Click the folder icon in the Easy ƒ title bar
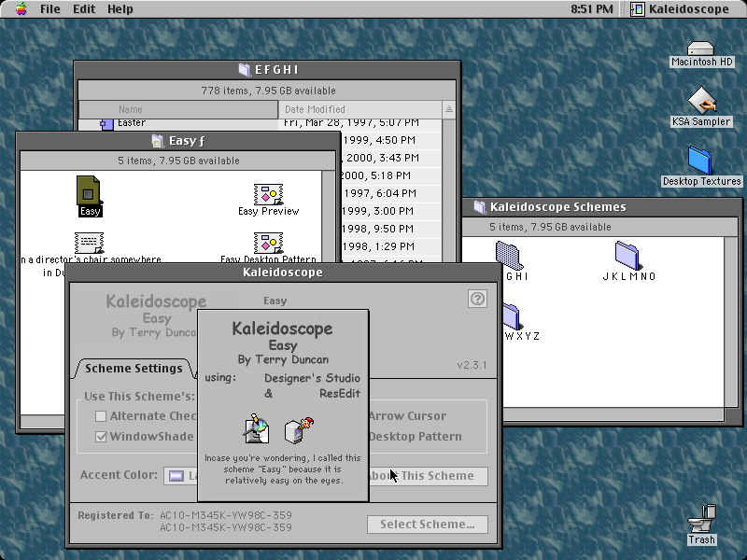This screenshot has width=747, height=560. (158, 141)
